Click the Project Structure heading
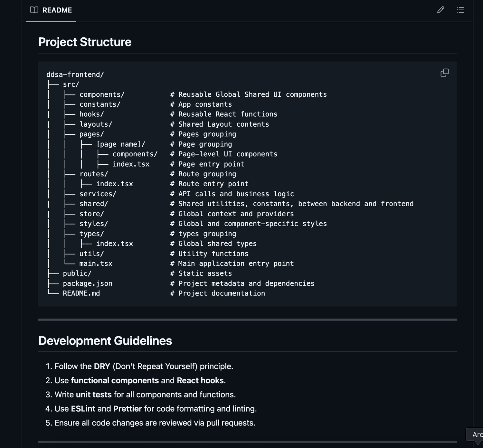The width and height of the screenshot is (483, 448). point(85,42)
